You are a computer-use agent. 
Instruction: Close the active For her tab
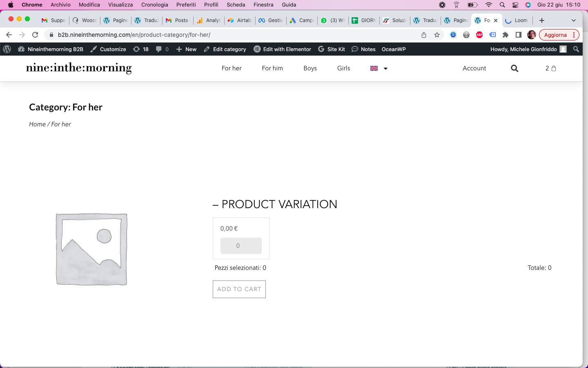coord(496,20)
